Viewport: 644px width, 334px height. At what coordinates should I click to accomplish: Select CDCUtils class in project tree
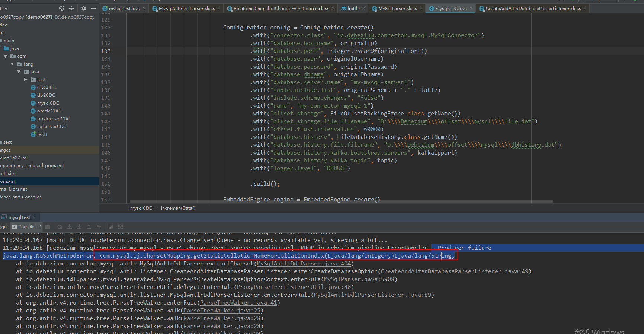pos(43,88)
